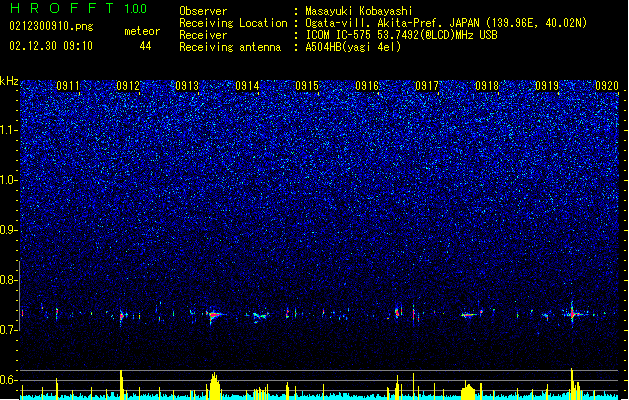Click the 1.1 kHz axis label
Viewport: 629px width, 400px height.
(x=8, y=130)
